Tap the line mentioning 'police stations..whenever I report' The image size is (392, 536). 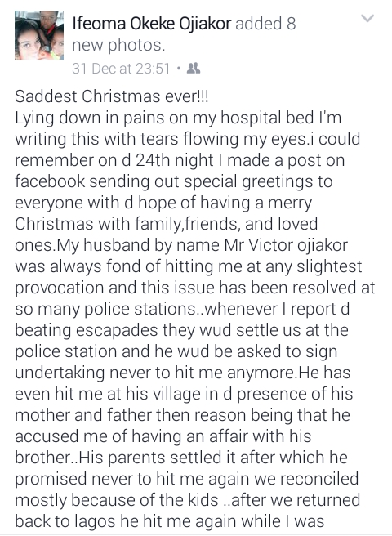tap(182, 309)
